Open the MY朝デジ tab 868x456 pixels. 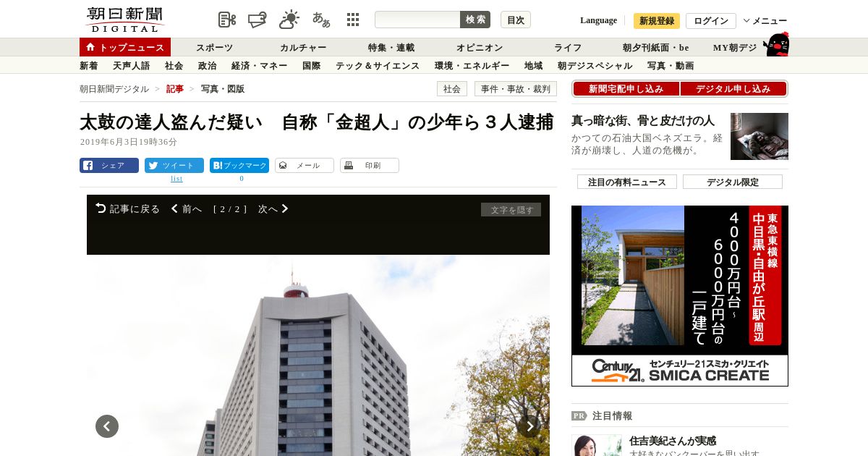735,47
